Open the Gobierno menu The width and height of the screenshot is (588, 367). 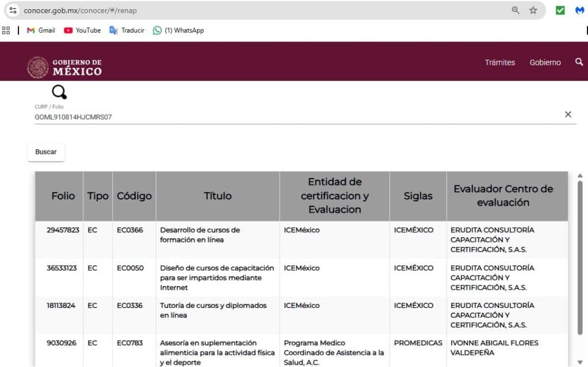pyautogui.click(x=545, y=63)
